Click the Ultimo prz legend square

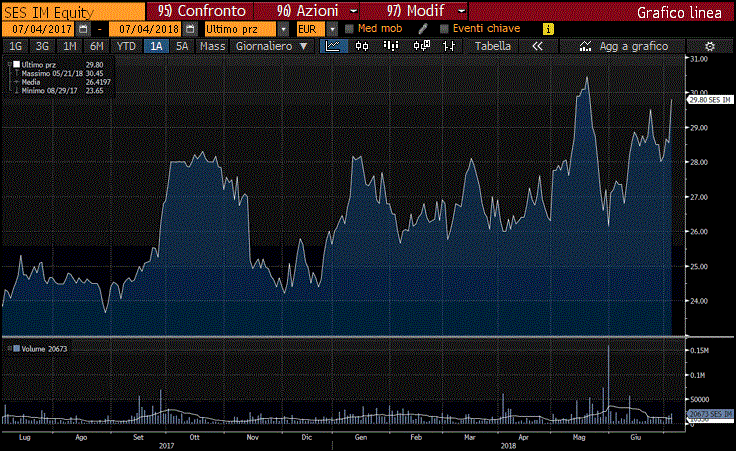point(15,64)
